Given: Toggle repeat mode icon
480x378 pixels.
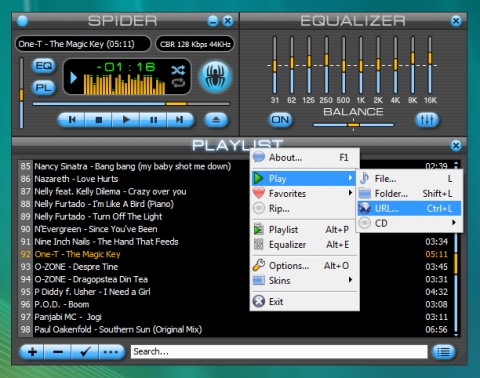Looking at the screenshot, I should (x=178, y=82).
